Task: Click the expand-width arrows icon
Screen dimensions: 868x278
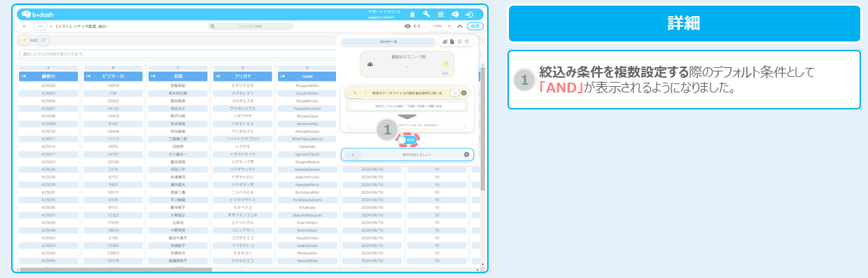Action: tap(417, 26)
